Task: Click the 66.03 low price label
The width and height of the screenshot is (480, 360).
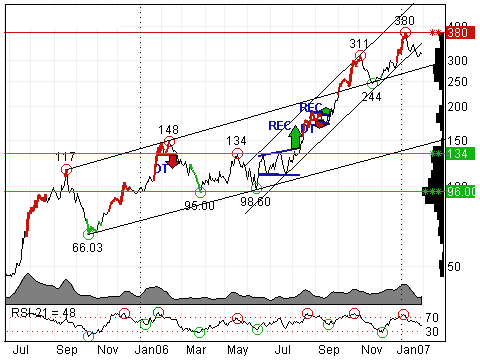Action: click(x=87, y=248)
